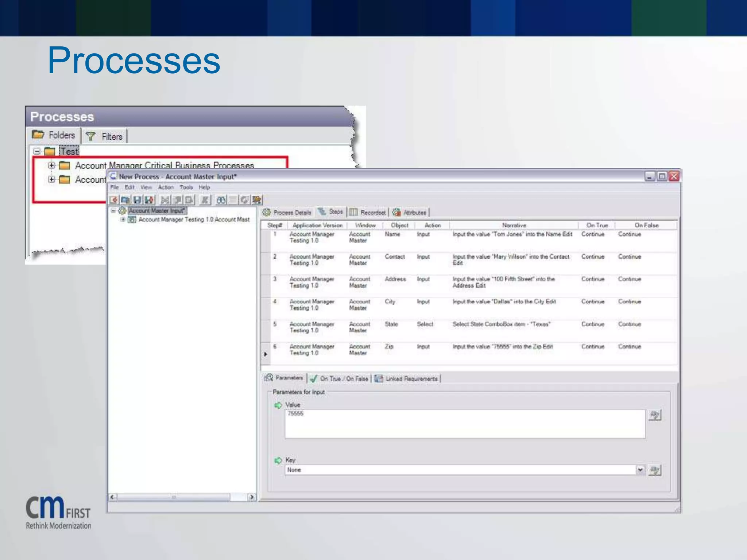Click the Narrative column header
Image resolution: width=747 pixels, height=560 pixels.
pos(514,225)
